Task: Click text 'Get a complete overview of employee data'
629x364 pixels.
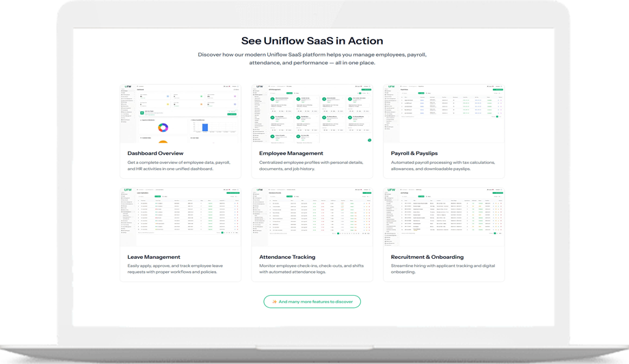Action: 170,163
